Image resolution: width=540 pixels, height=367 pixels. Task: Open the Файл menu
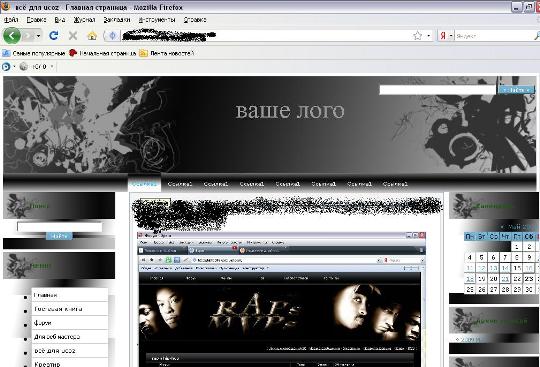11,20
